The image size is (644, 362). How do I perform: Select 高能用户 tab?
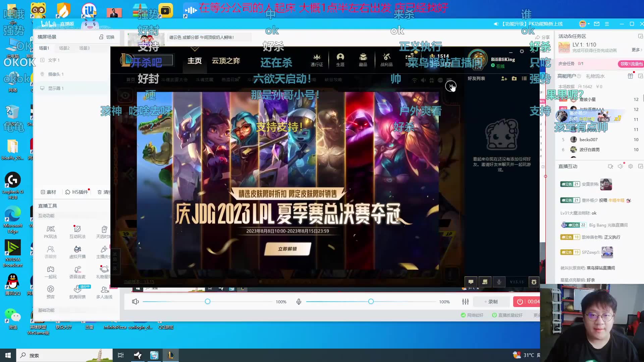pos(567,76)
